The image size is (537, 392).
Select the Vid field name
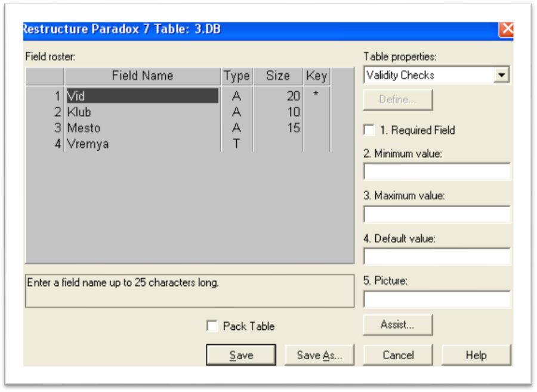point(143,96)
